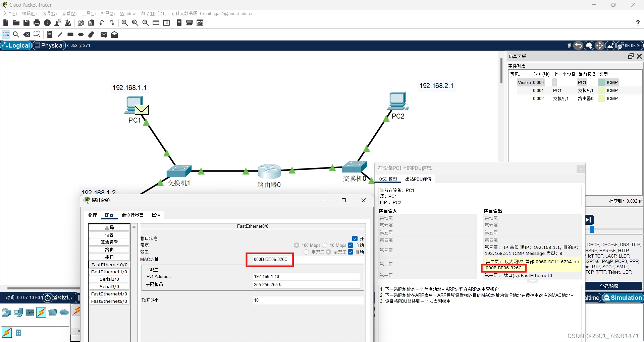Click the 全局 section button
Screen dimensions: 644x342
point(109,227)
